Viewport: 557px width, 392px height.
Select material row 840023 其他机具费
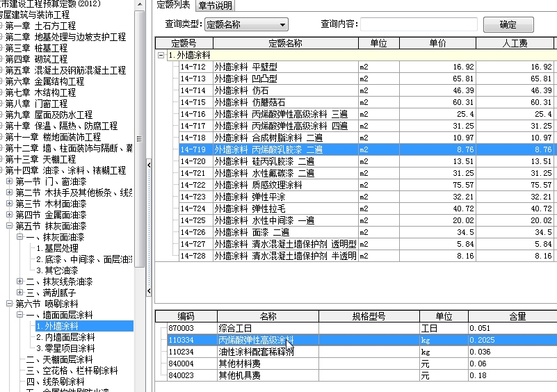pyautogui.click(x=362, y=375)
